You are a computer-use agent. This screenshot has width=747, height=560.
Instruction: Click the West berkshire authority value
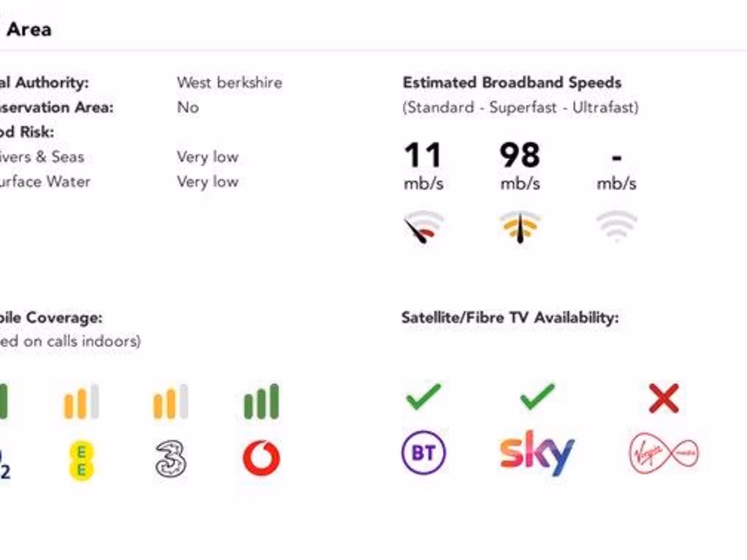coord(229,82)
